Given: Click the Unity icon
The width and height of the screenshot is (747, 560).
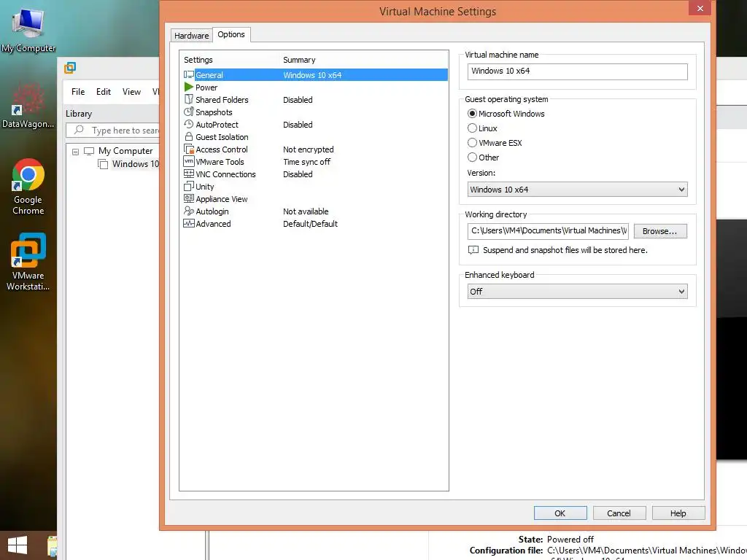Looking at the screenshot, I should click(189, 186).
